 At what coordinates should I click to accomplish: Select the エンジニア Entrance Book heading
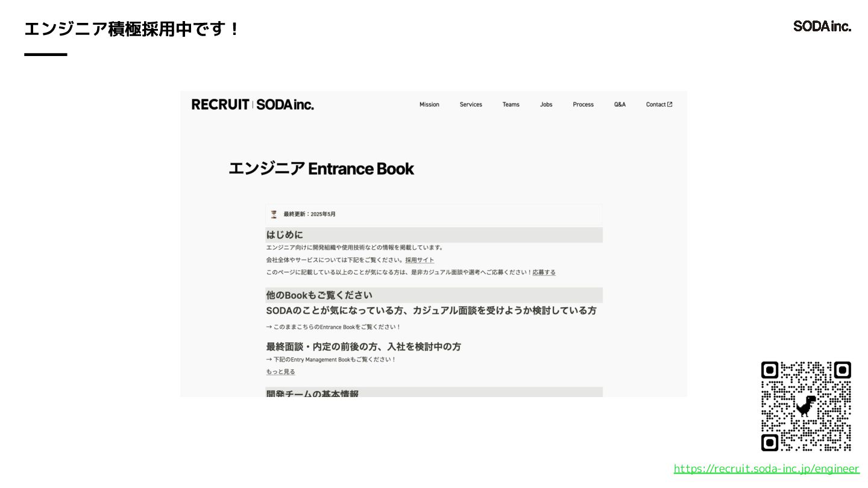(321, 169)
